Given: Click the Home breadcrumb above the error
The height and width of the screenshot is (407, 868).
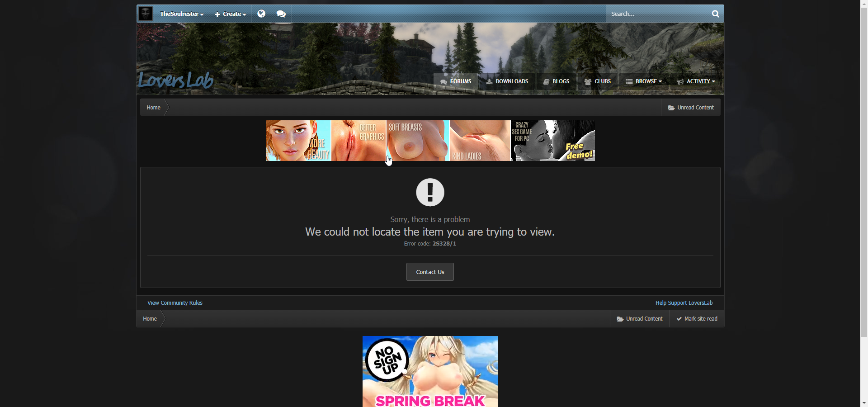Looking at the screenshot, I should coord(154,108).
